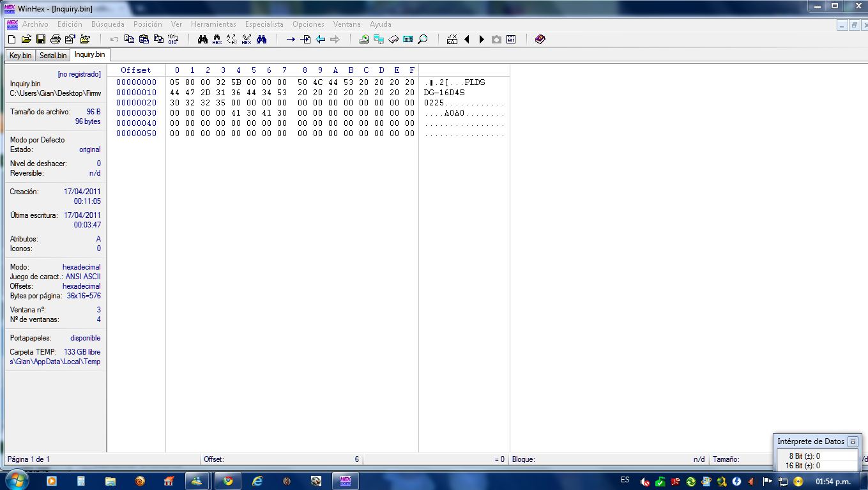Click the blue Back arrow icon
This screenshot has height=490, width=868.
pos(321,40)
